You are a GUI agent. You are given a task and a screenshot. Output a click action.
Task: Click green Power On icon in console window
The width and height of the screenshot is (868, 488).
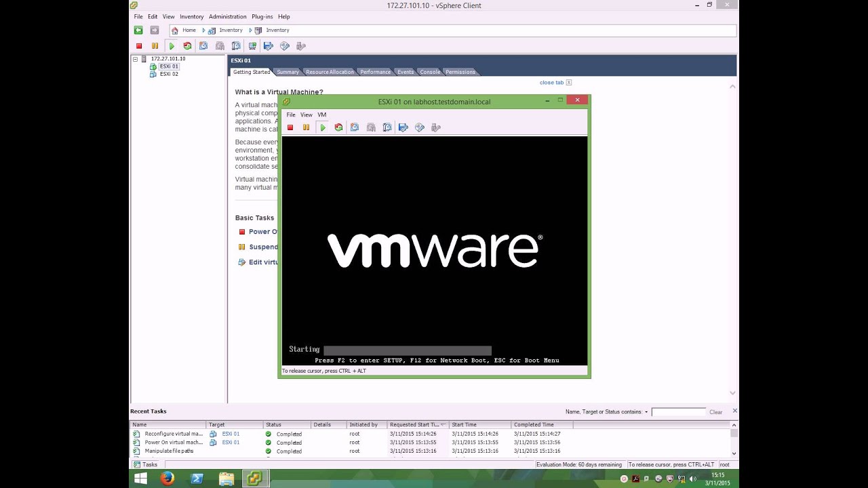tap(323, 127)
